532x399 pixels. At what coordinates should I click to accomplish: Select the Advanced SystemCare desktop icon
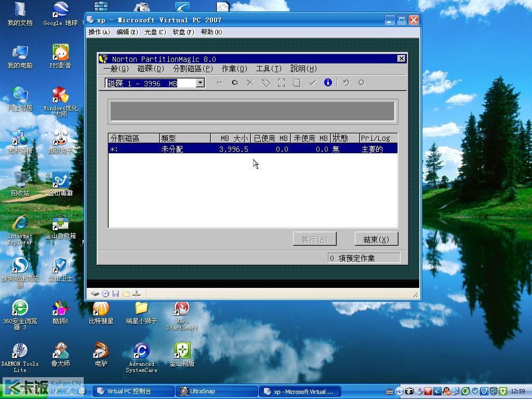click(x=141, y=357)
